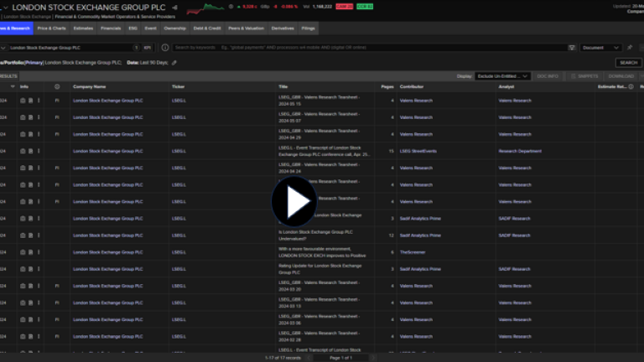Open the Peers & Valuation tab
Image resolution: width=644 pixels, height=362 pixels.
point(246,28)
